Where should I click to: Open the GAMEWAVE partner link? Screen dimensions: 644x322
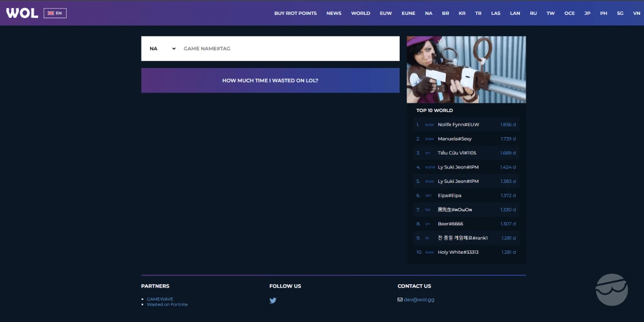pyautogui.click(x=160, y=299)
